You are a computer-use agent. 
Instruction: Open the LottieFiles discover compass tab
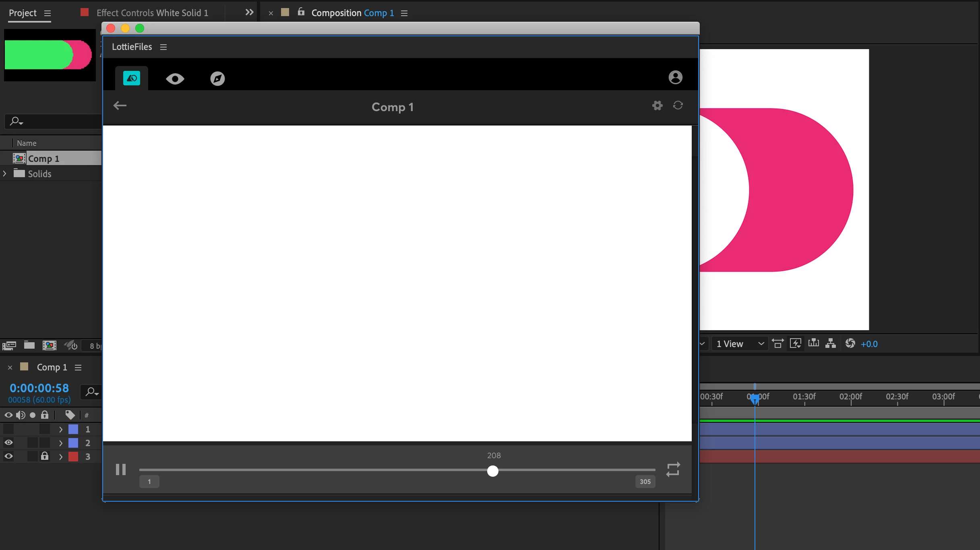click(217, 79)
